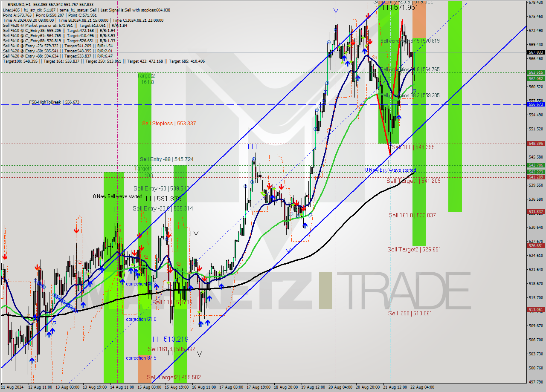Select the green 563.515 price axis tag
The width and height of the screenshot is (546, 392).
point(536,72)
